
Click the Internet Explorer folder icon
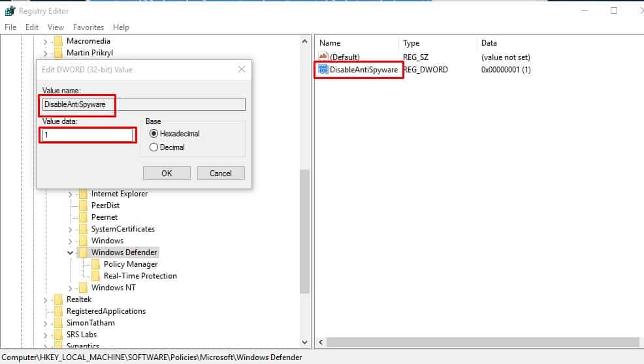click(x=83, y=194)
